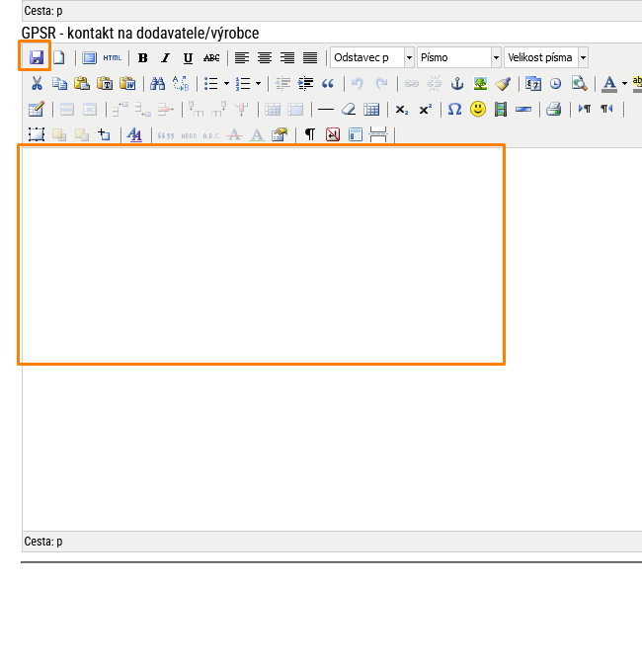Edit CSS style with the styled A icon
Viewport: 642px width, 672px height.
coord(134,135)
